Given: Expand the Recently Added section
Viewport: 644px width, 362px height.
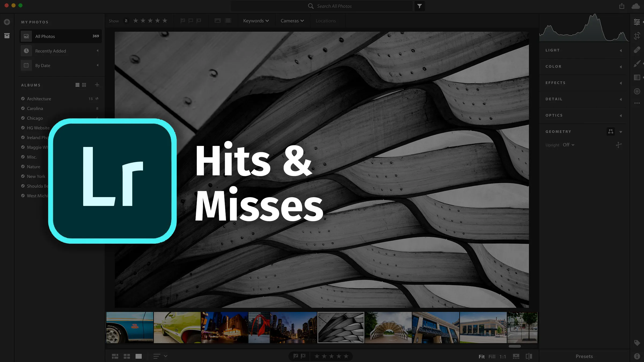Looking at the screenshot, I should [98, 51].
